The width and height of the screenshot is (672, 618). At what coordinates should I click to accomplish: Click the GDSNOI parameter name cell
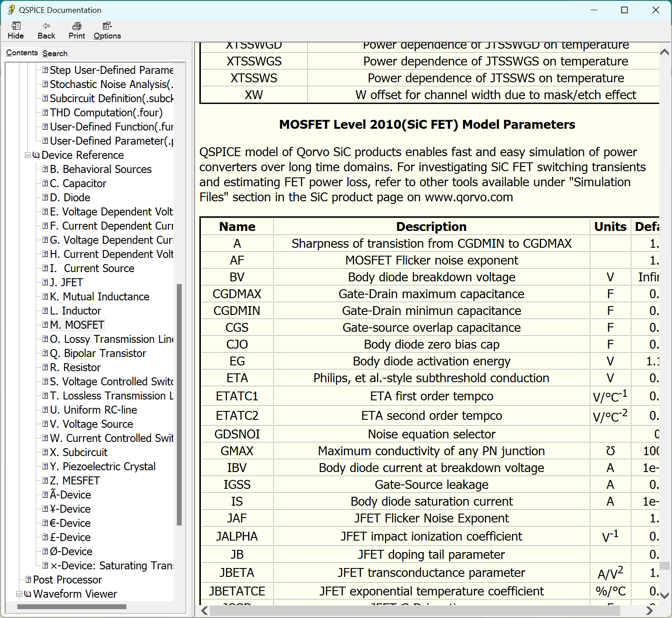point(237,434)
